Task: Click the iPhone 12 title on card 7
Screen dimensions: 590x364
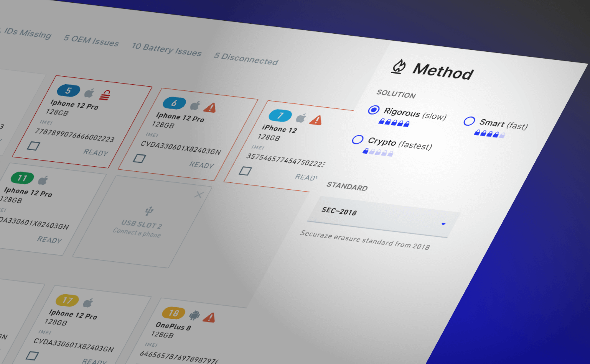Action: click(x=279, y=129)
